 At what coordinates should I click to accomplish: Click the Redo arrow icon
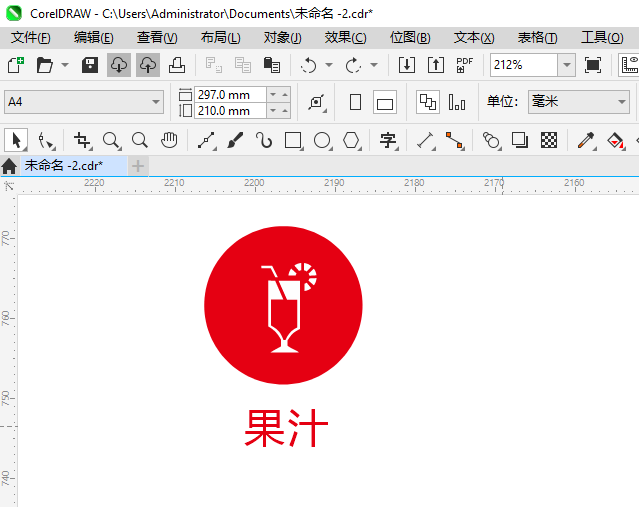click(x=353, y=65)
